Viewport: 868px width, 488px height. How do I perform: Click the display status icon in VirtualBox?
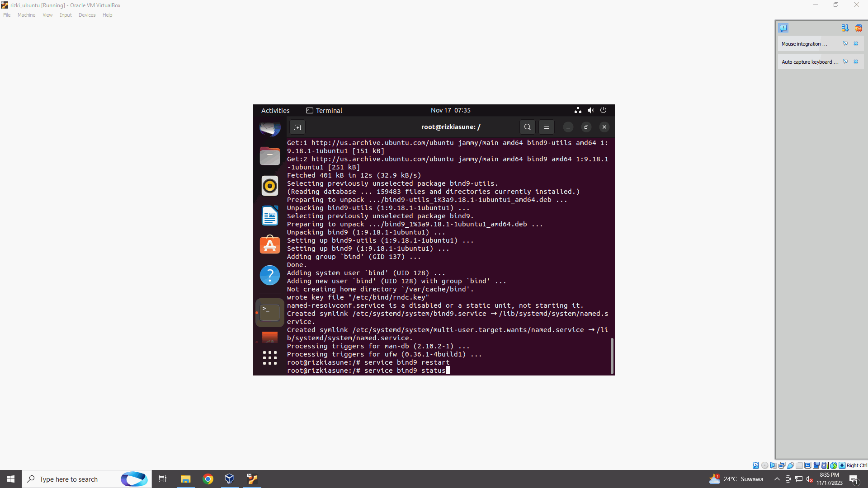coord(808,465)
